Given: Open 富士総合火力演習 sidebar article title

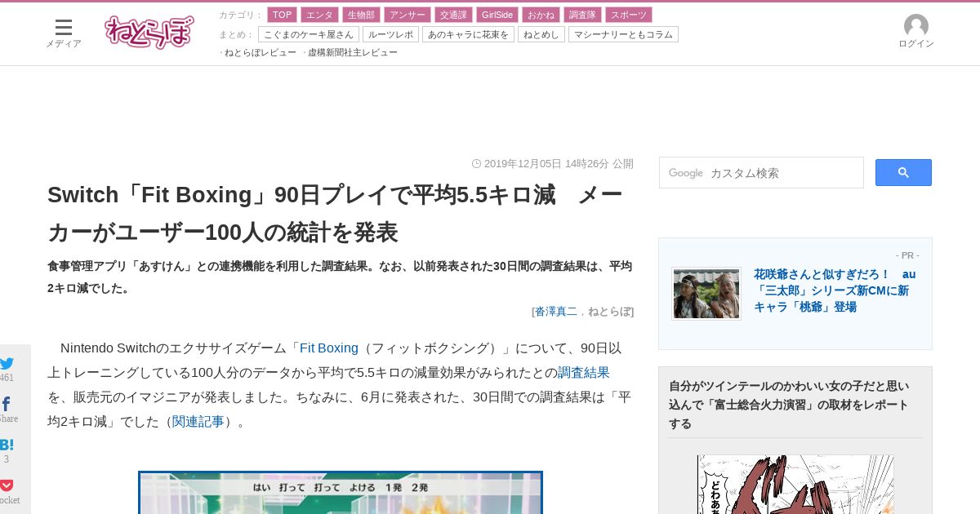Looking at the screenshot, I should (x=789, y=405).
